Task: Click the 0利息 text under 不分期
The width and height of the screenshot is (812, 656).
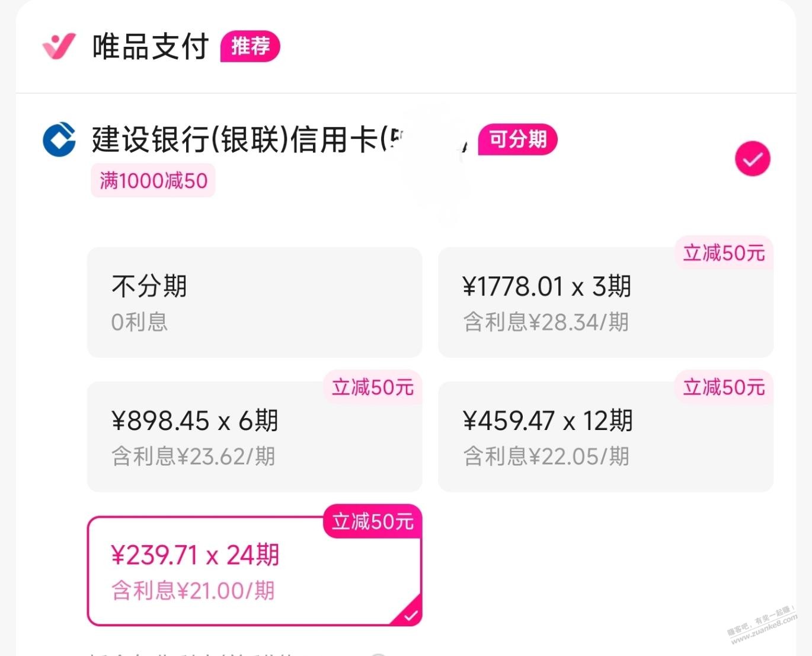Action: point(139,322)
